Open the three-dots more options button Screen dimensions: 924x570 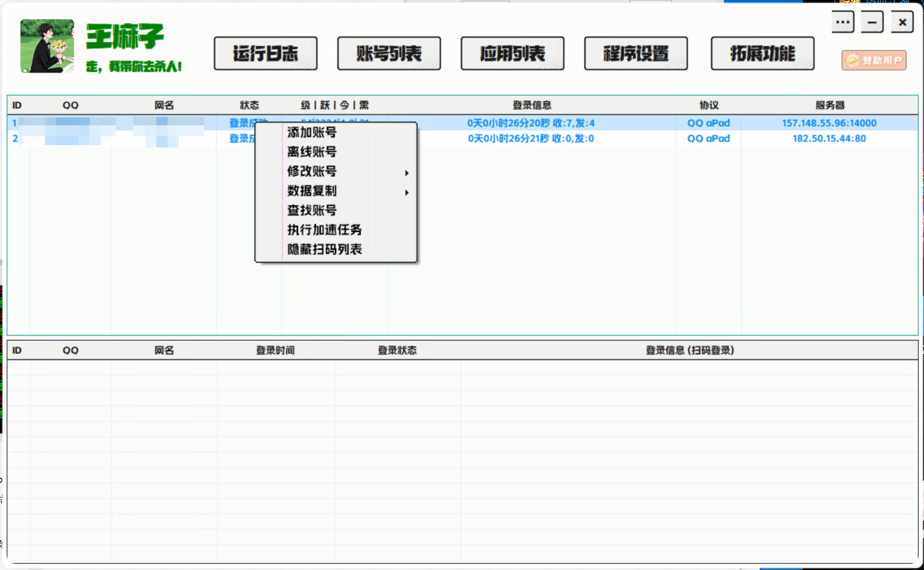pyautogui.click(x=842, y=22)
